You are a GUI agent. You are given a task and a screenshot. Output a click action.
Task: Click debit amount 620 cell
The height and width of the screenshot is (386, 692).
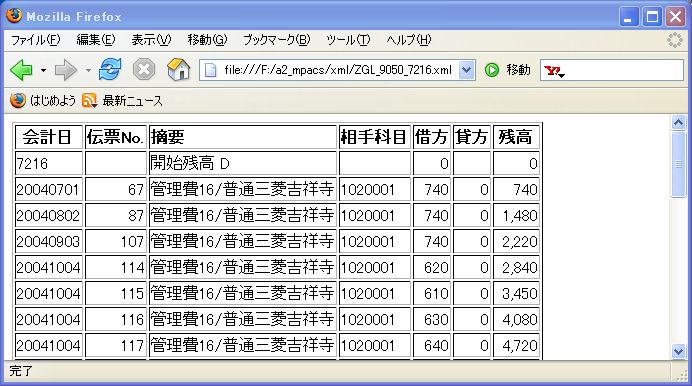(432, 267)
